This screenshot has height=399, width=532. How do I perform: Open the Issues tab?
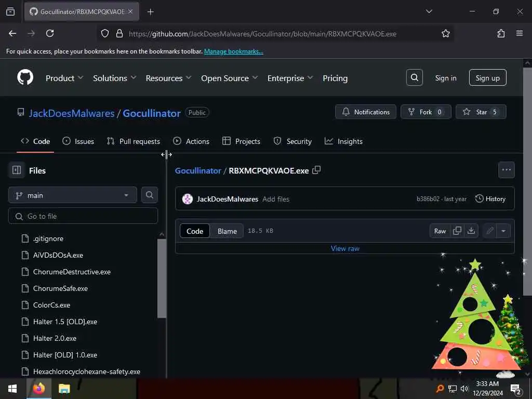(x=78, y=141)
